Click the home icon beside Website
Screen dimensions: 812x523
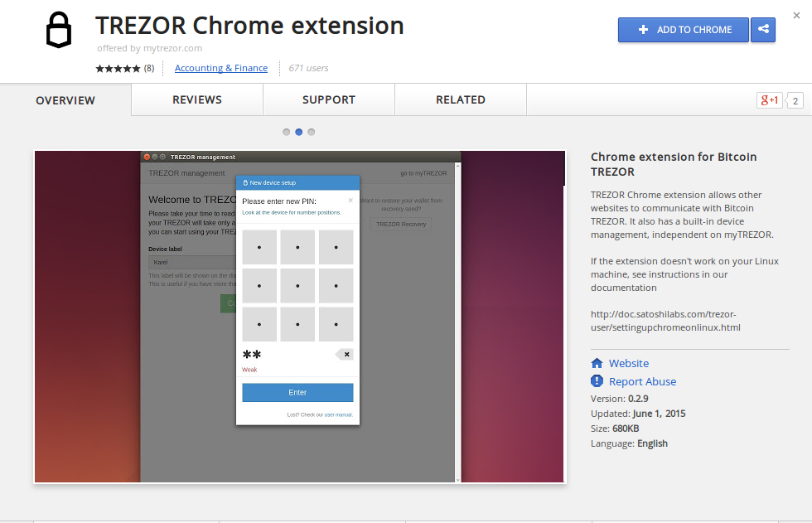[597, 363]
